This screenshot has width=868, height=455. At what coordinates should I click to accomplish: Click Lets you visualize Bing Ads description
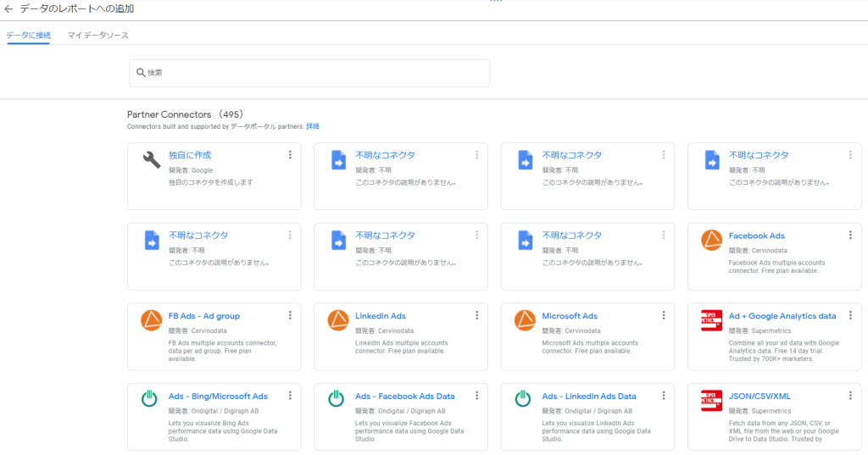pos(223,431)
